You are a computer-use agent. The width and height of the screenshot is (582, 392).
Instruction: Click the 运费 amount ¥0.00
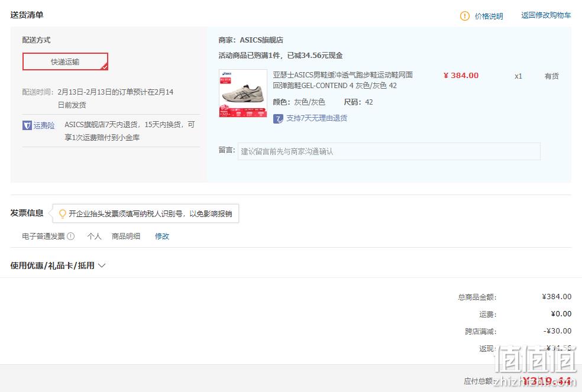[561, 314]
